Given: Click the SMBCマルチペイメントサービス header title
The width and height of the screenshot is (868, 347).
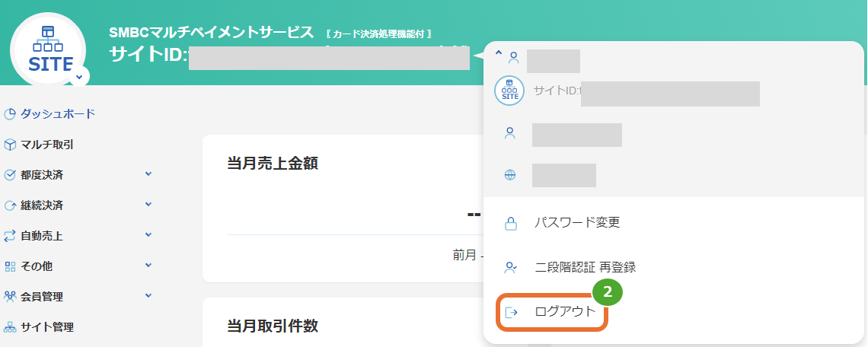Looking at the screenshot, I should click(212, 33).
